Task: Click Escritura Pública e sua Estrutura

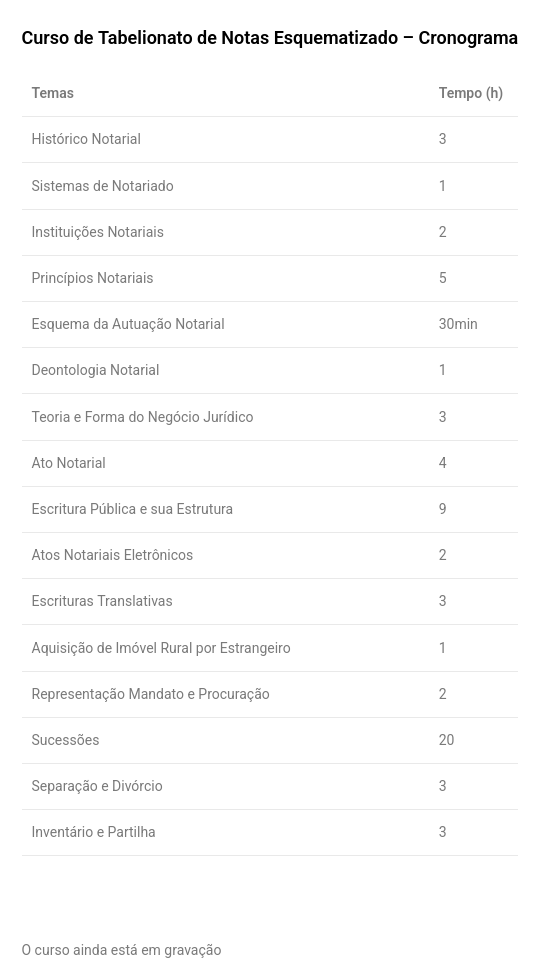Action: point(132,509)
